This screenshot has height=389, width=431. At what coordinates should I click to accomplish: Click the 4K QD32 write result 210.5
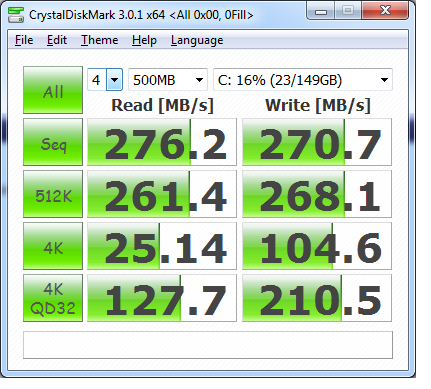317,298
